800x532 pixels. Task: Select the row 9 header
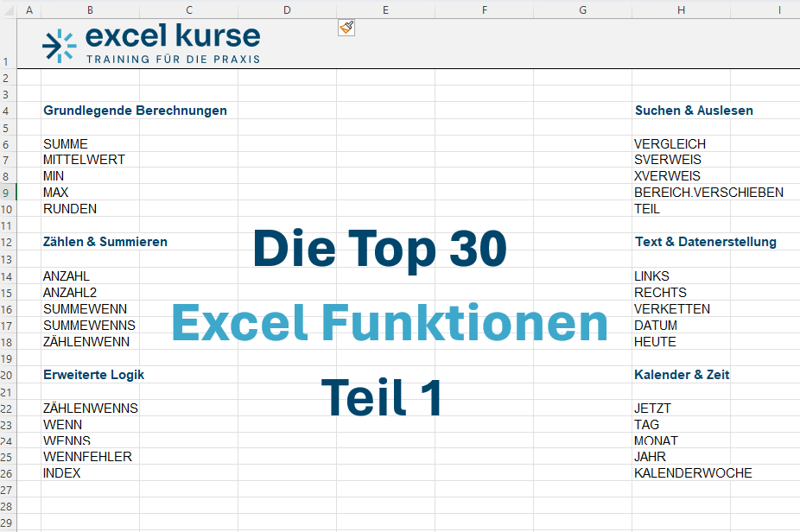(x=8, y=193)
